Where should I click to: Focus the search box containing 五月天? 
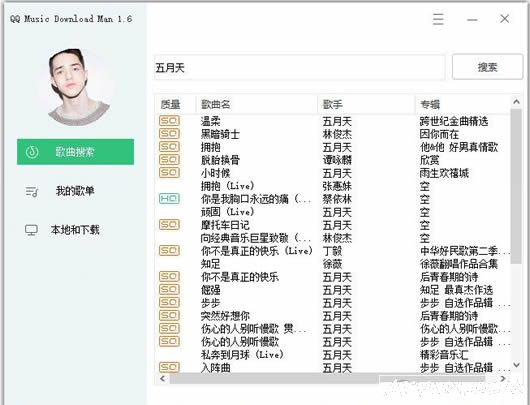click(x=299, y=67)
